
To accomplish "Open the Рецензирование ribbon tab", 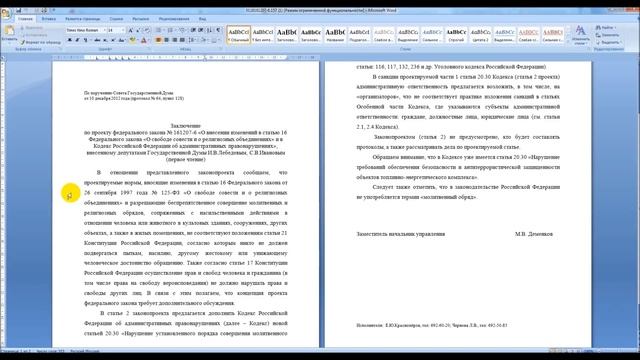I will point(174,19).
